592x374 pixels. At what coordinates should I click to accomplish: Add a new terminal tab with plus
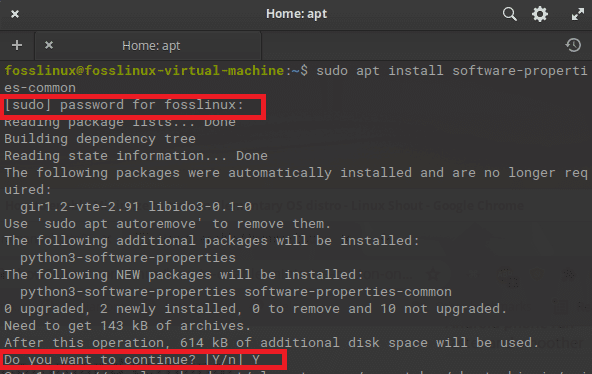click(17, 45)
